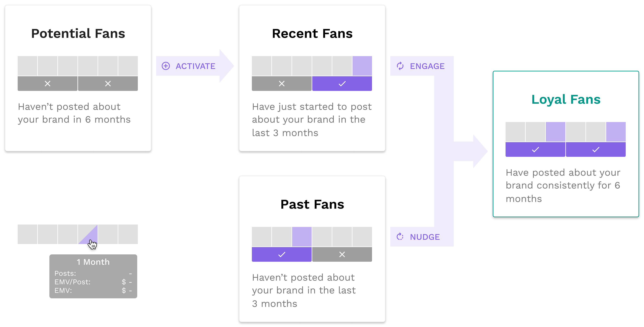Click the ACTIVATE arrow label
The width and height of the screenshot is (644, 327).
[x=195, y=66]
